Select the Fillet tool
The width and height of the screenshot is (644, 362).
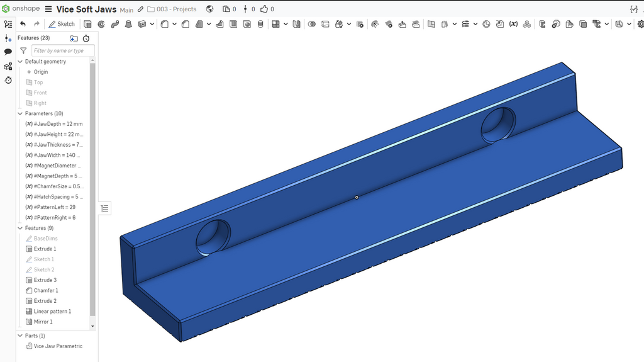pyautogui.click(x=164, y=25)
